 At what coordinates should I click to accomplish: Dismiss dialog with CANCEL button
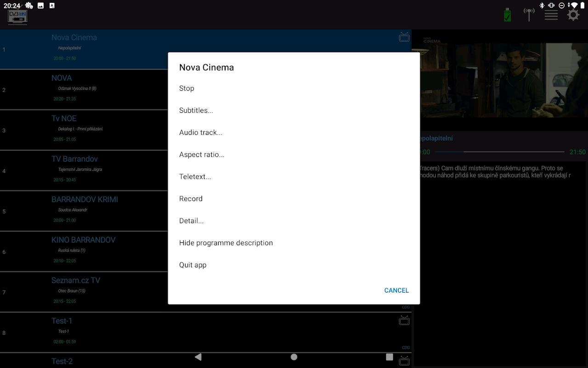[x=396, y=290]
